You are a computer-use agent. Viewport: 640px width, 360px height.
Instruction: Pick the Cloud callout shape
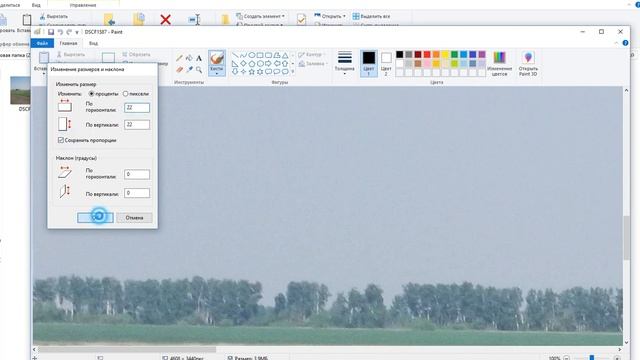(285, 72)
